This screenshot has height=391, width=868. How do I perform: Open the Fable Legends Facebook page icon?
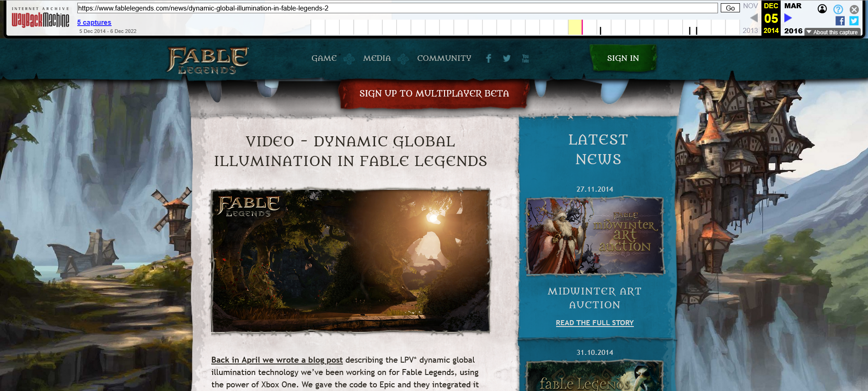click(x=488, y=59)
